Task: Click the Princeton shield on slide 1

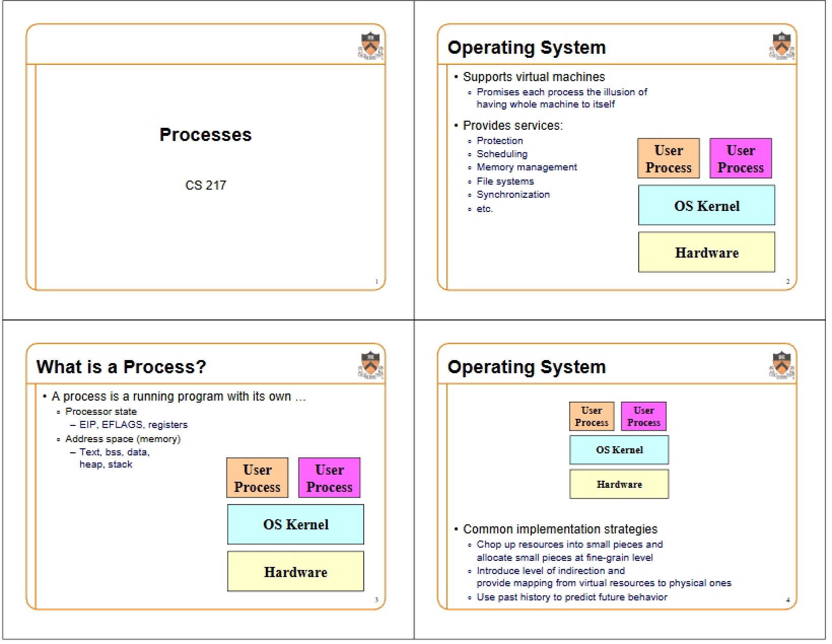Action: point(371,46)
